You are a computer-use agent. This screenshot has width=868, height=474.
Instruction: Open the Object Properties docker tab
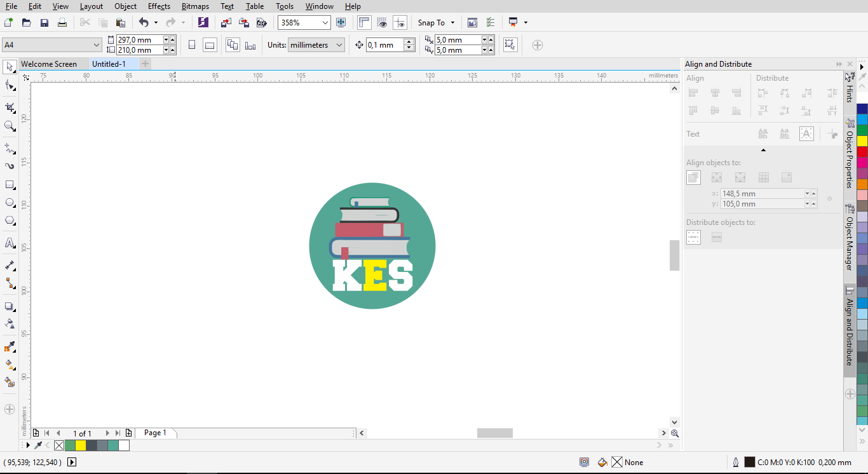850,154
